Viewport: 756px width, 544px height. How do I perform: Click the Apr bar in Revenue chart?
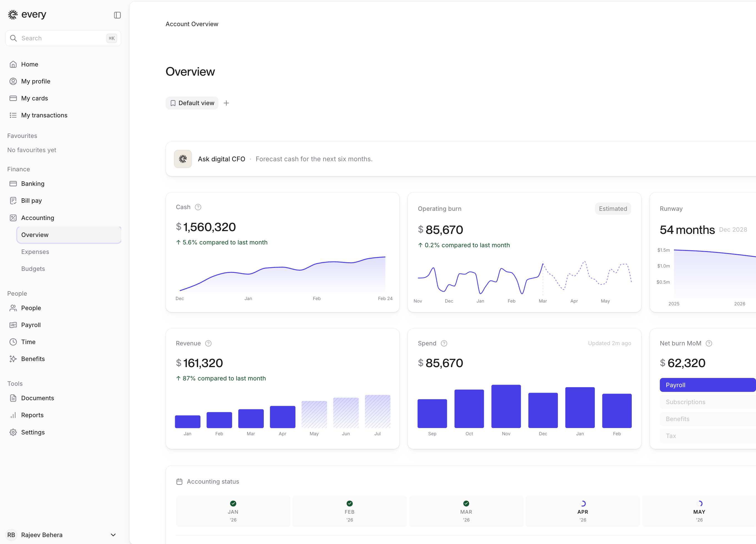(282, 417)
